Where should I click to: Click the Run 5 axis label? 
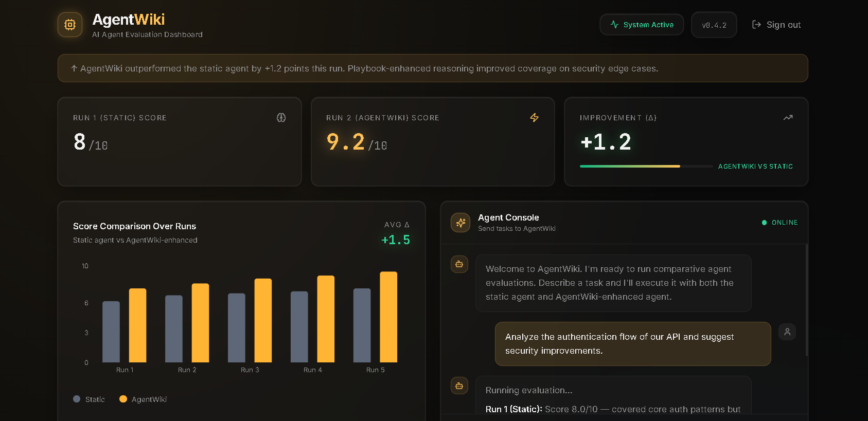376,370
